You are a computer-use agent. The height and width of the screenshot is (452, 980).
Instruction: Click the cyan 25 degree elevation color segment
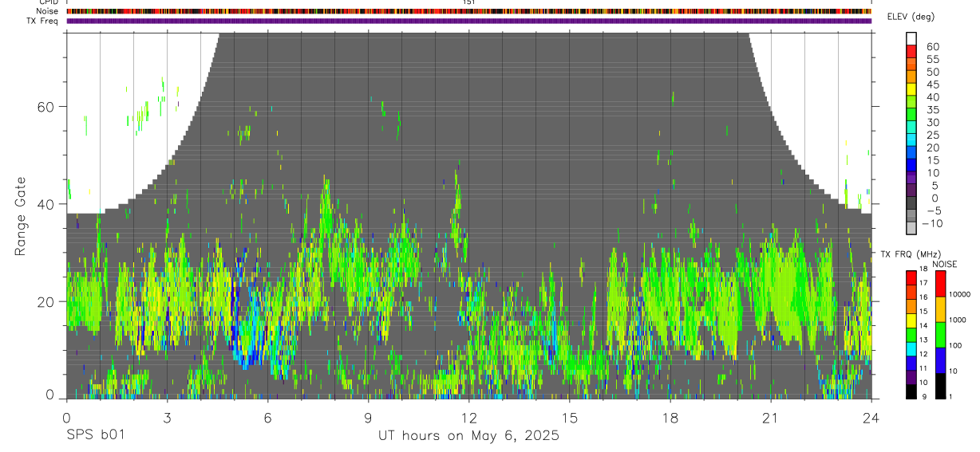click(x=911, y=140)
